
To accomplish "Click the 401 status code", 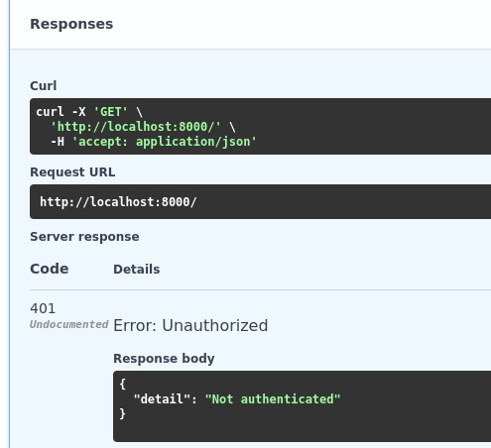I will point(43,308).
